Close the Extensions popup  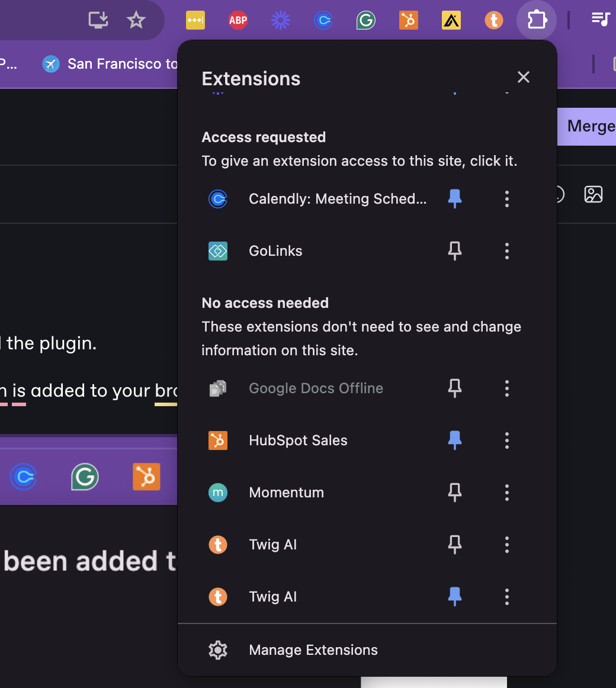tap(524, 78)
